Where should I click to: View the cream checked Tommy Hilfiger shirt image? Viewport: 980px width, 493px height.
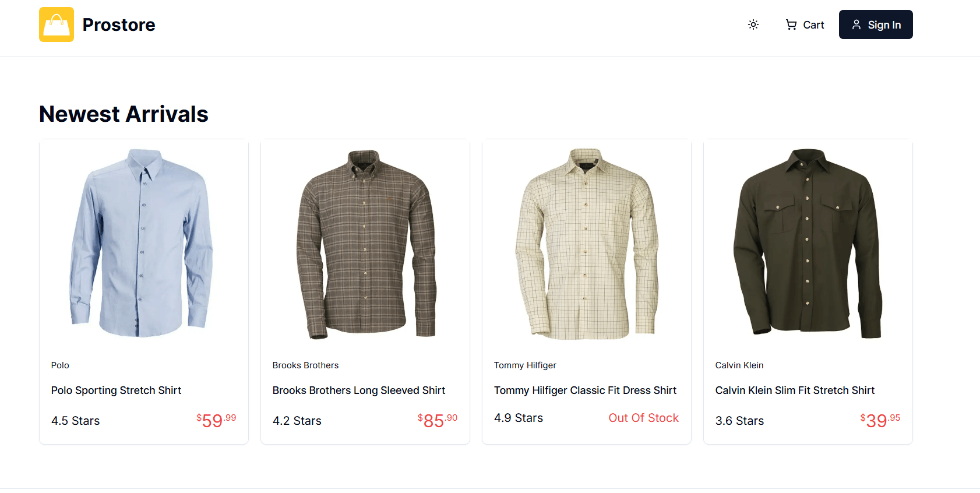point(587,243)
